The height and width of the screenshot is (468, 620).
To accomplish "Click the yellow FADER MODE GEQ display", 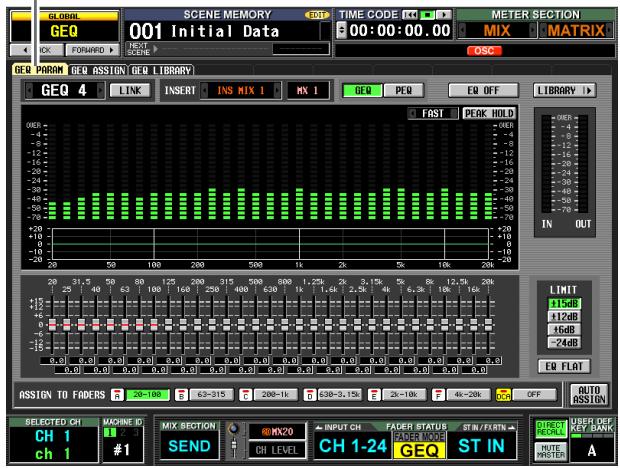I will click(x=419, y=445).
